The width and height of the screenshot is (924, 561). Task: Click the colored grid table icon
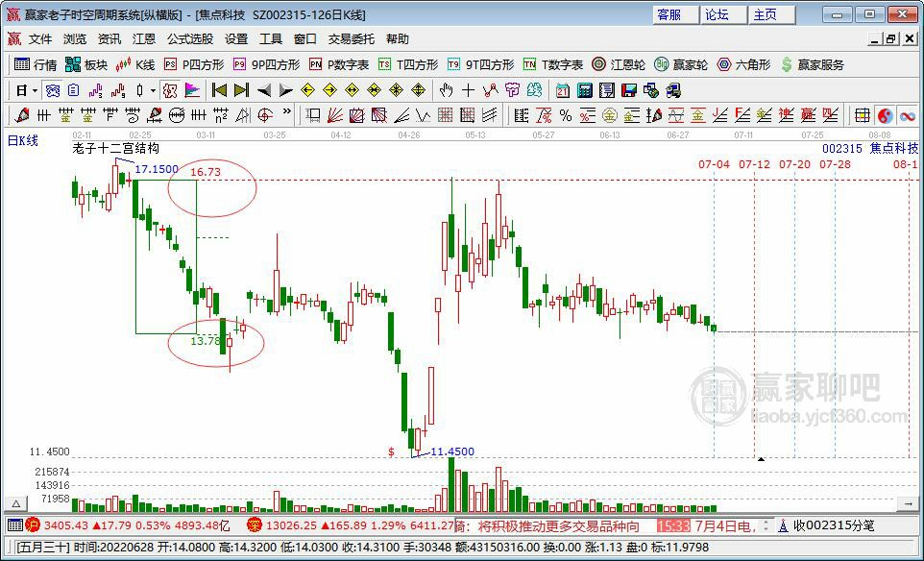point(863,115)
